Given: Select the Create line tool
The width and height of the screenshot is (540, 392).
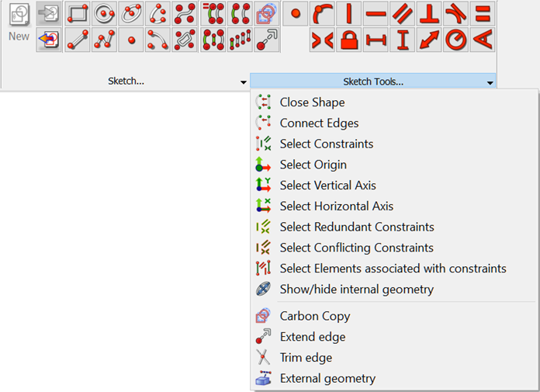Looking at the screenshot, I should coord(78,40).
